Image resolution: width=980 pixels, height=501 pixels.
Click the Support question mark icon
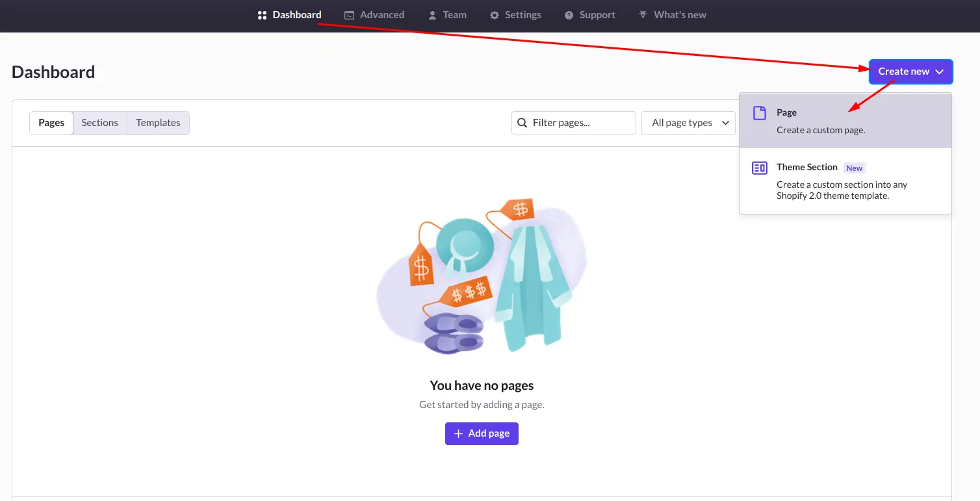point(569,15)
